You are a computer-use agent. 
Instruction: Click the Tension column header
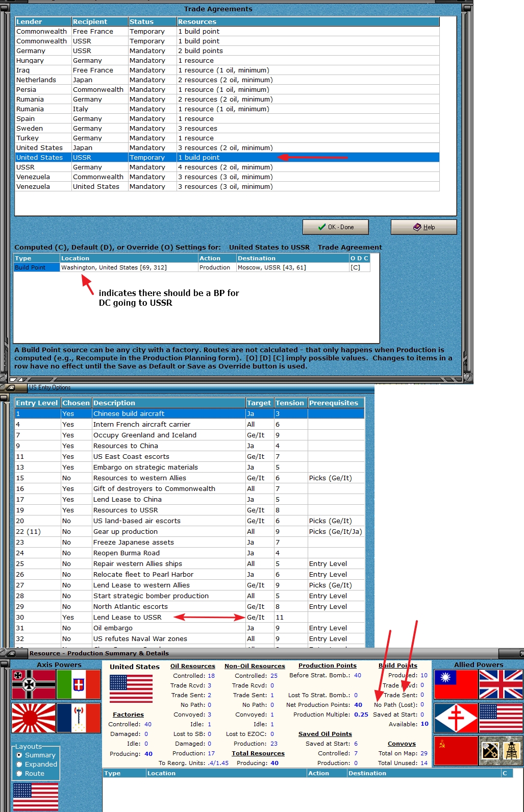coord(291,403)
